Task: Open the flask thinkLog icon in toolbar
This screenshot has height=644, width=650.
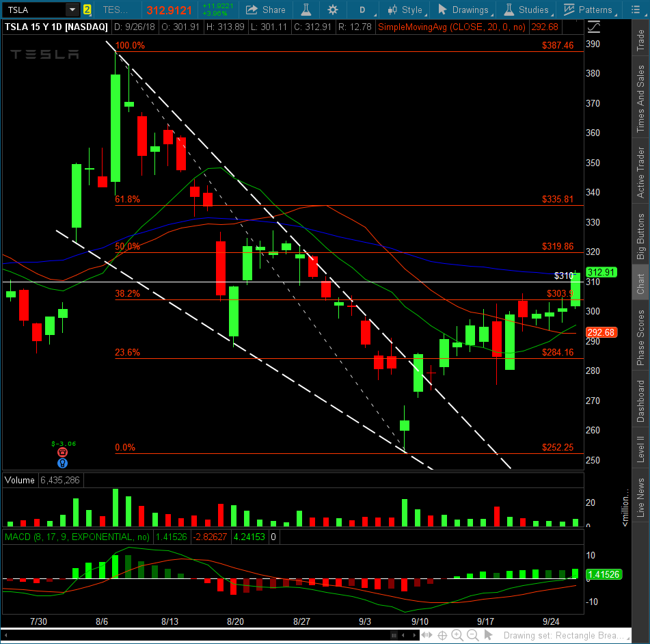Action: tap(306, 10)
